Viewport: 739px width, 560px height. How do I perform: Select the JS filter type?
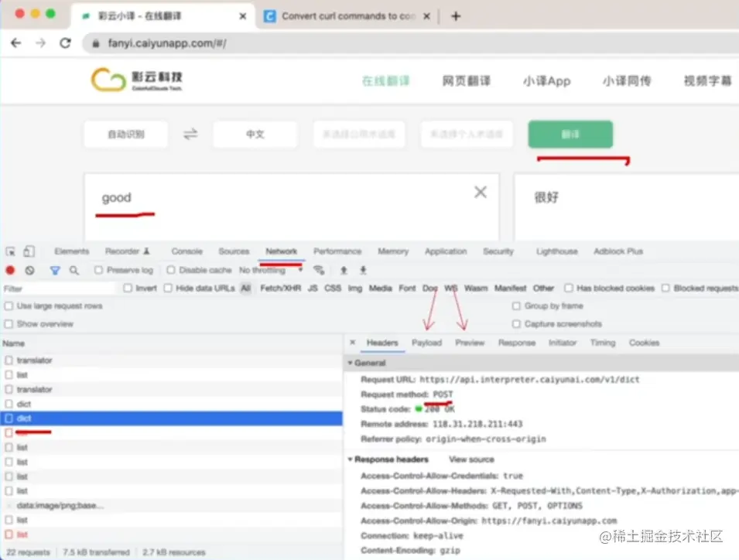[313, 288]
